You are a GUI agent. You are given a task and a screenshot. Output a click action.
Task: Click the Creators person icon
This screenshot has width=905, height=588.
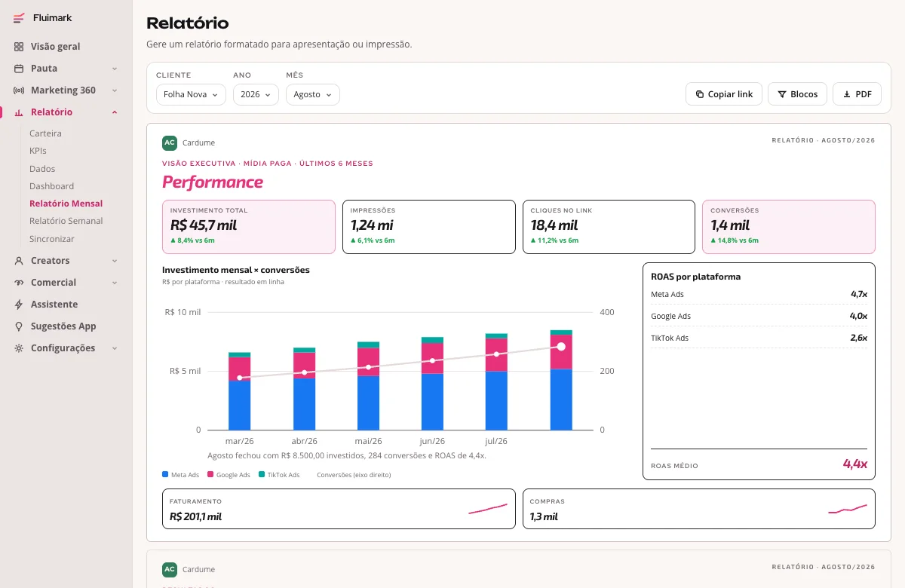point(19,261)
